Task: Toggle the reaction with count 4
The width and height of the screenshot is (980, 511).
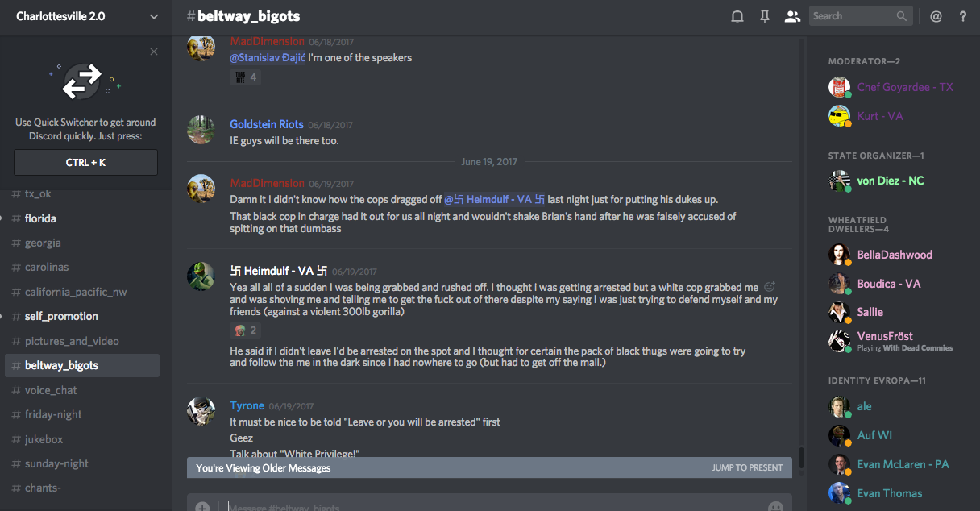Action: [x=245, y=77]
